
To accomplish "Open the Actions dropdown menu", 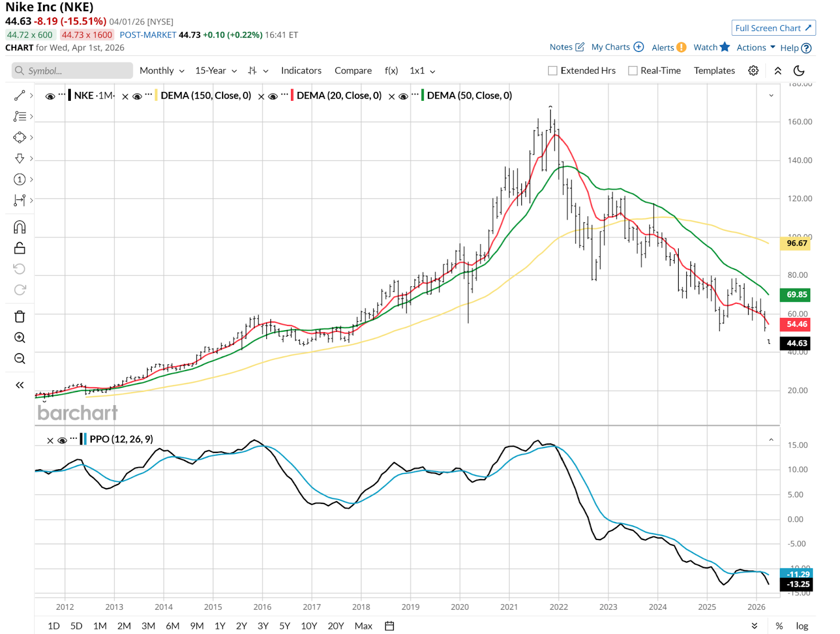I will coord(755,47).
